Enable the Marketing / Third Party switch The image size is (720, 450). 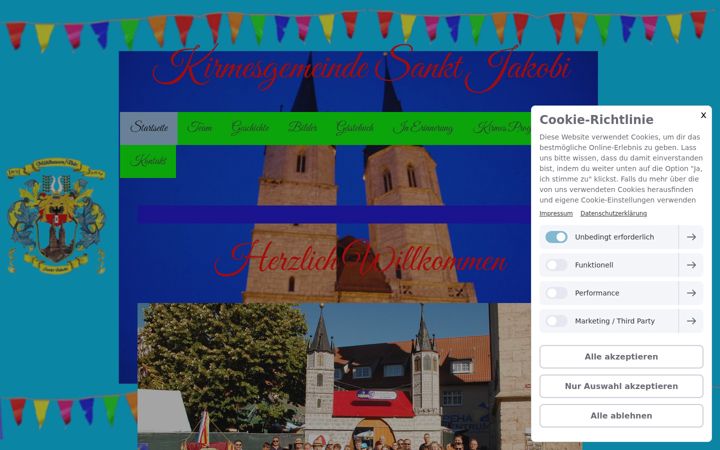[556, 321]
